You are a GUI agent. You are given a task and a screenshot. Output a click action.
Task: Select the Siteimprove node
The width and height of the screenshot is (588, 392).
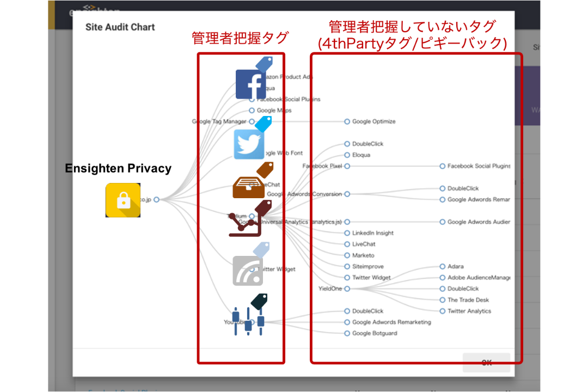347,266
